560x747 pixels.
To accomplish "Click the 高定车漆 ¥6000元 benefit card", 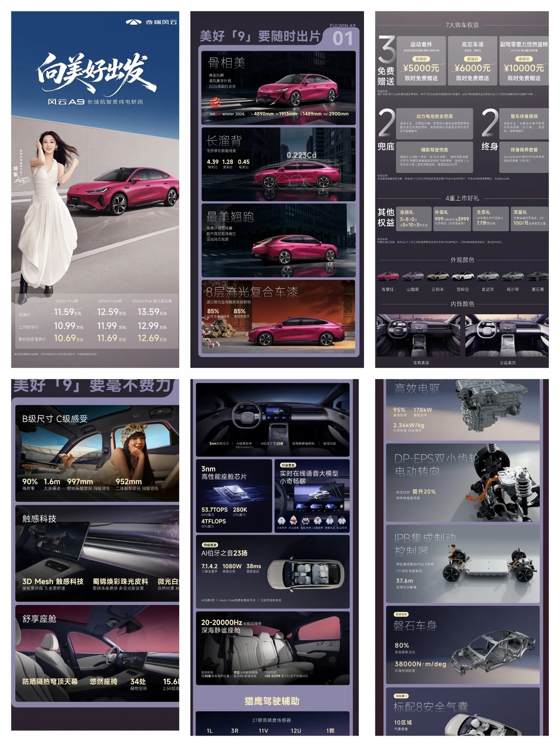I will coord(472,61).
